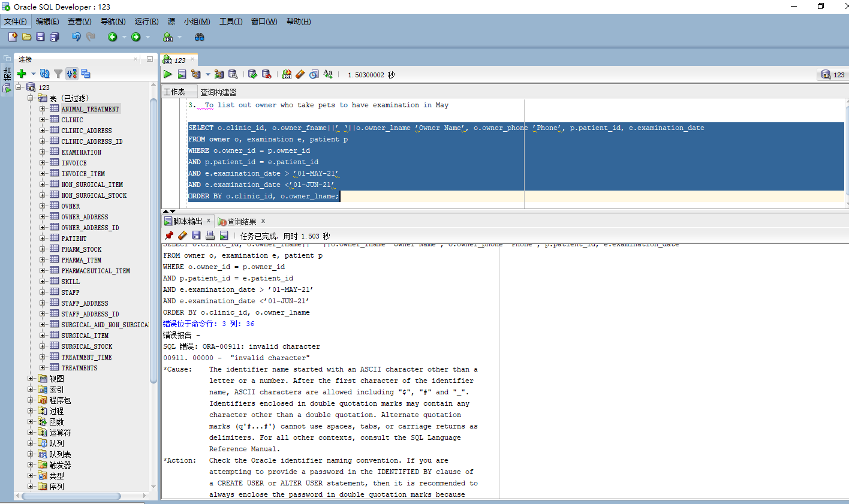Click Unshared SQL Worksheet icon
This screenshot has height=504, width=849.
[x=287, y=74]
